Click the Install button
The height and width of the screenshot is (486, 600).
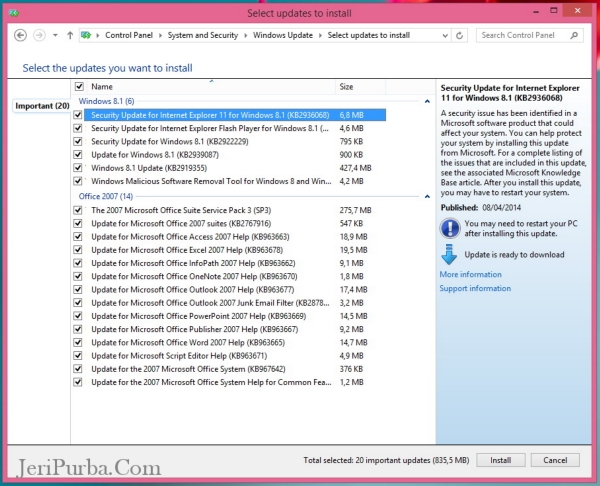501,460
